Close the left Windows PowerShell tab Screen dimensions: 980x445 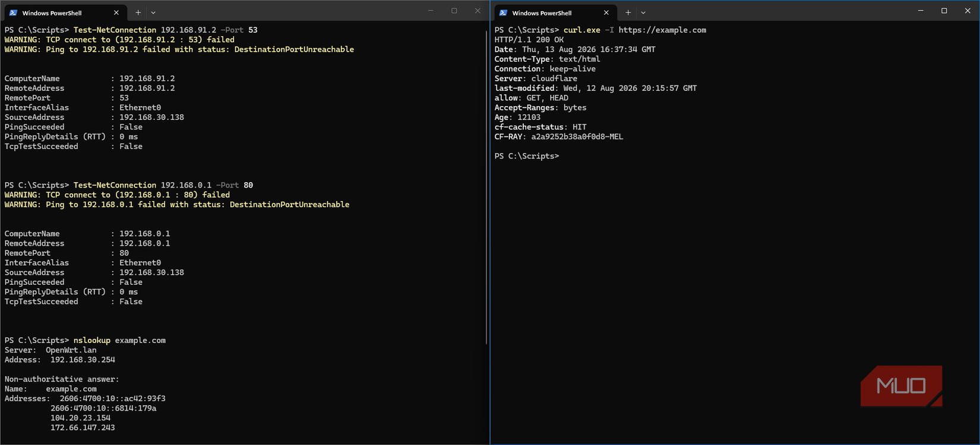116,12
